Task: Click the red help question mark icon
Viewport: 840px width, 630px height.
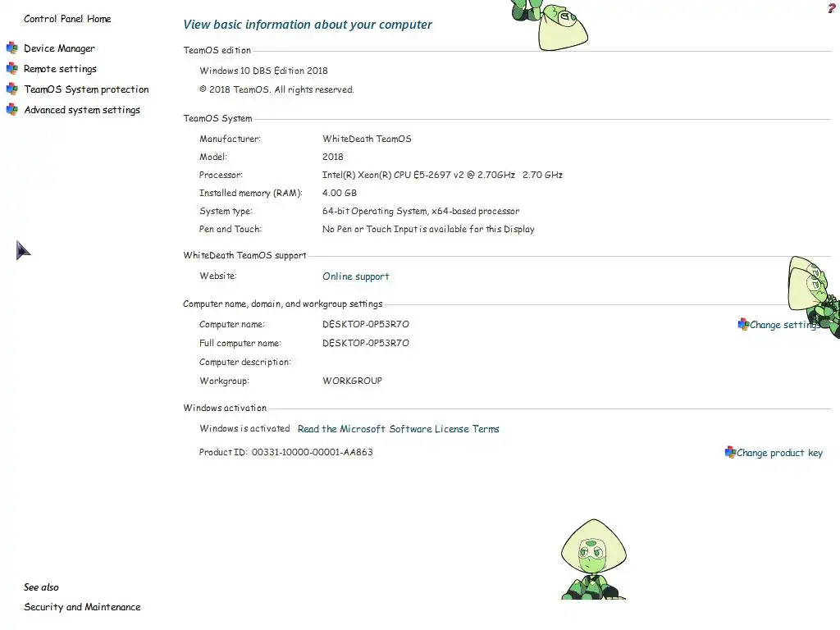Action: coord(832,7)
